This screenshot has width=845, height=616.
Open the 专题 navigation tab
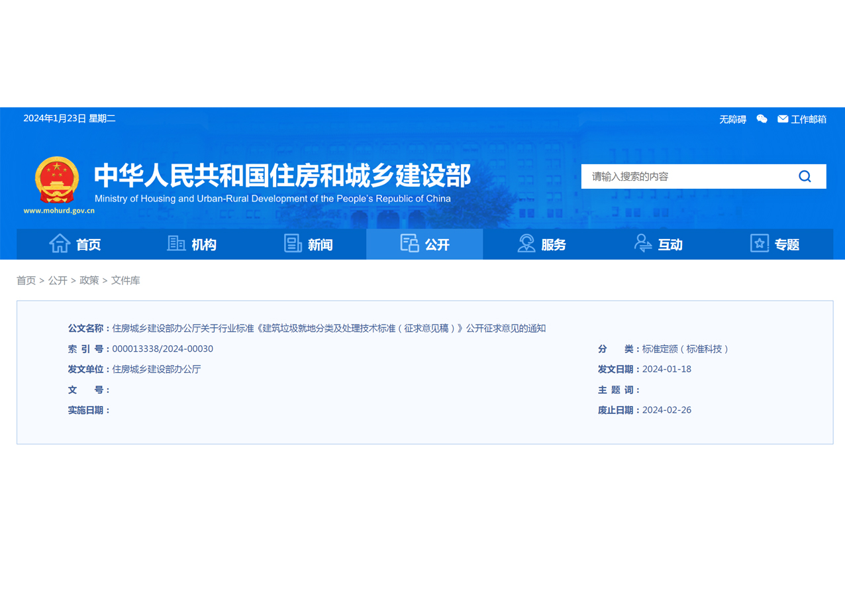775,244
